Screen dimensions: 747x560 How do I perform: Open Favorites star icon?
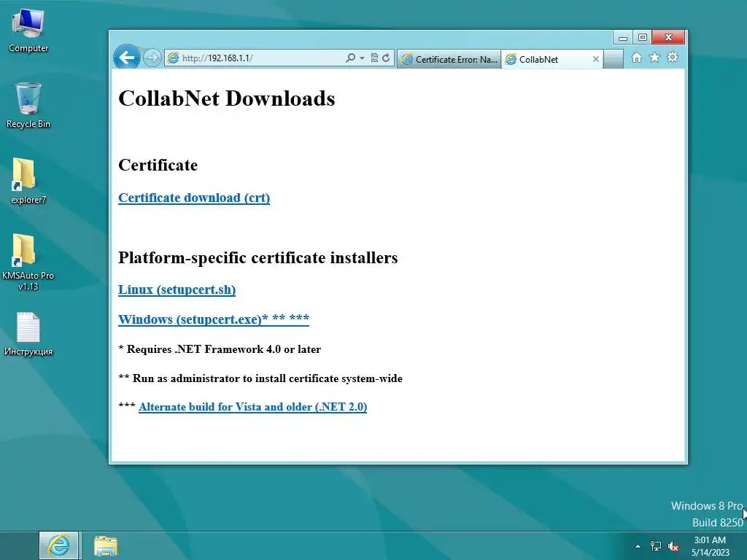[x=654, y=58]
